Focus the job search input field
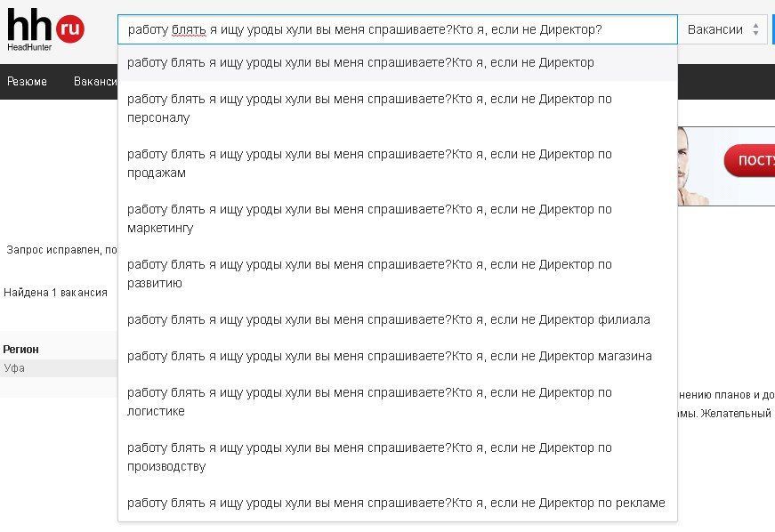This screenshot has width=775, height=532. 398,29
